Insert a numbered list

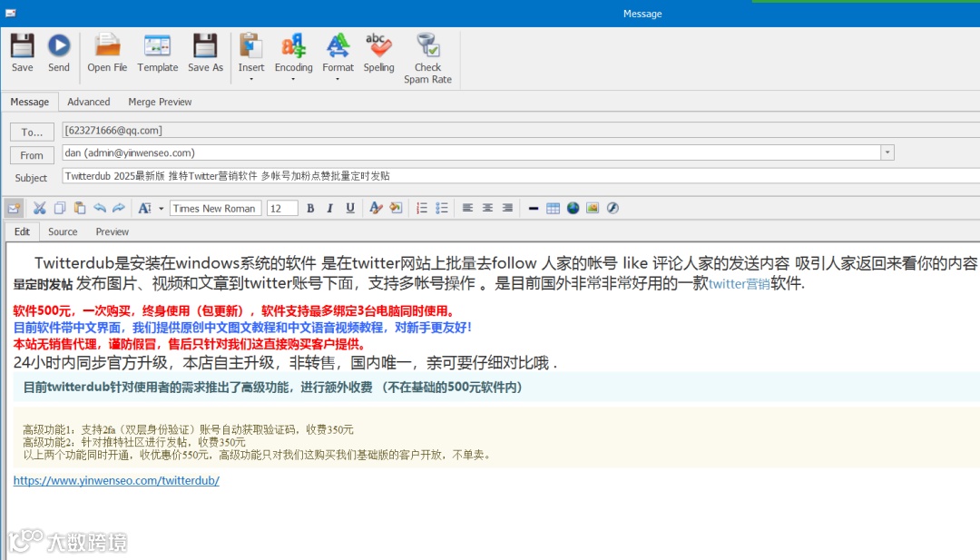point(422,208)
